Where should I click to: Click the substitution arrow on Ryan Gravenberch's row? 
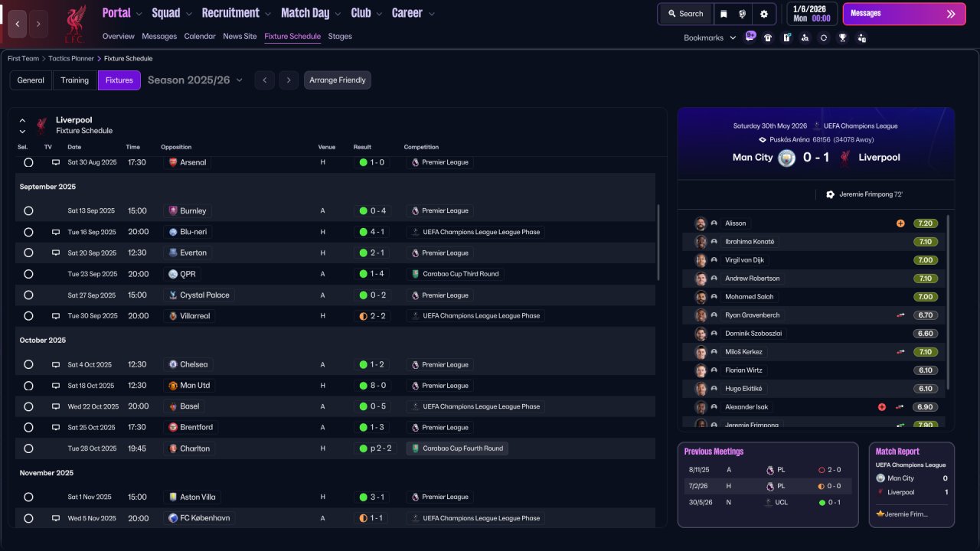[x=900, y=315]
